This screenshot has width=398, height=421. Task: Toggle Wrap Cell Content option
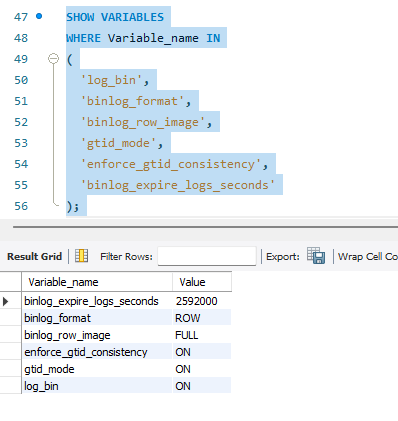(368, 256)
